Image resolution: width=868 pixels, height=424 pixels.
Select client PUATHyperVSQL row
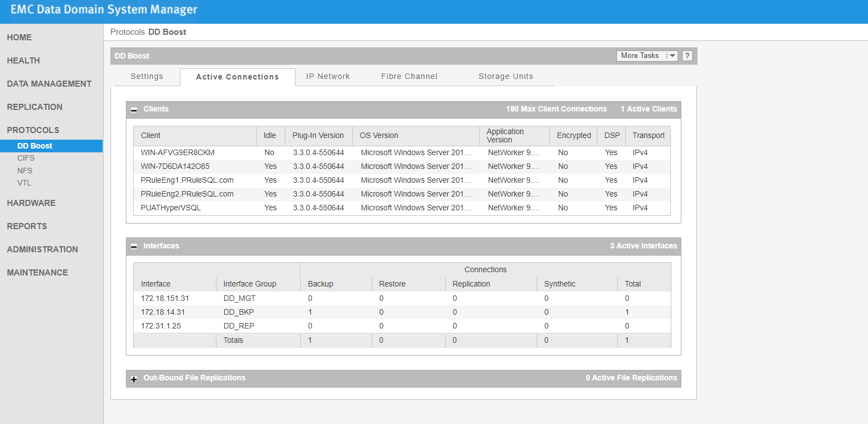(402, 208)
